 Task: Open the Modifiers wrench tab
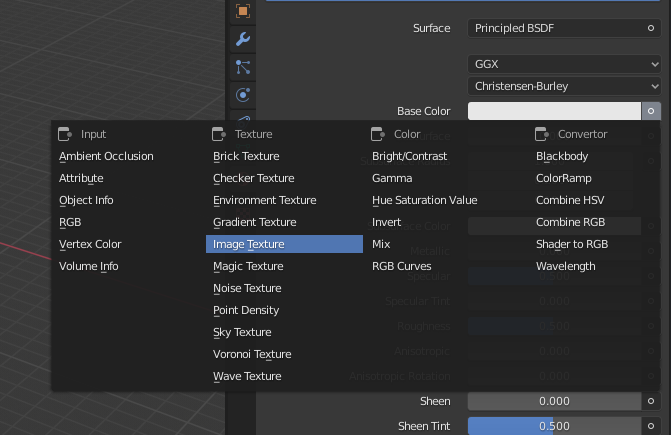[x=242, y=40]
